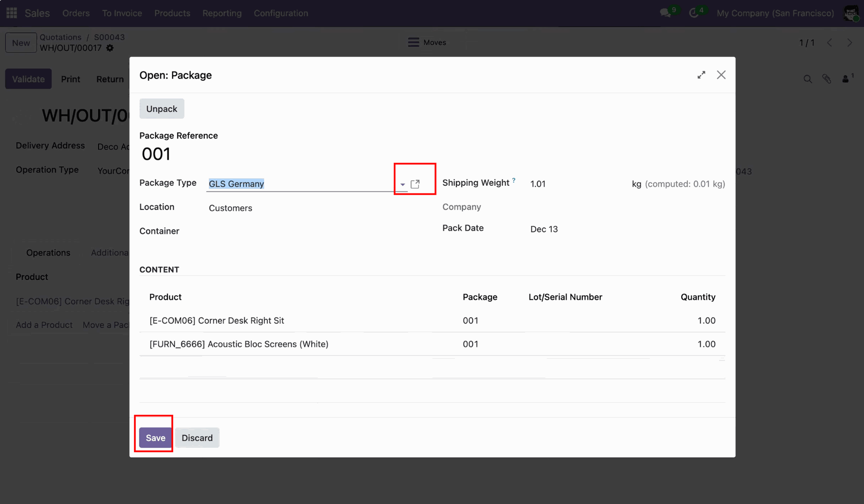The image size is (864, 504).
Task: Open the activities clock icon
Action: 693,13
